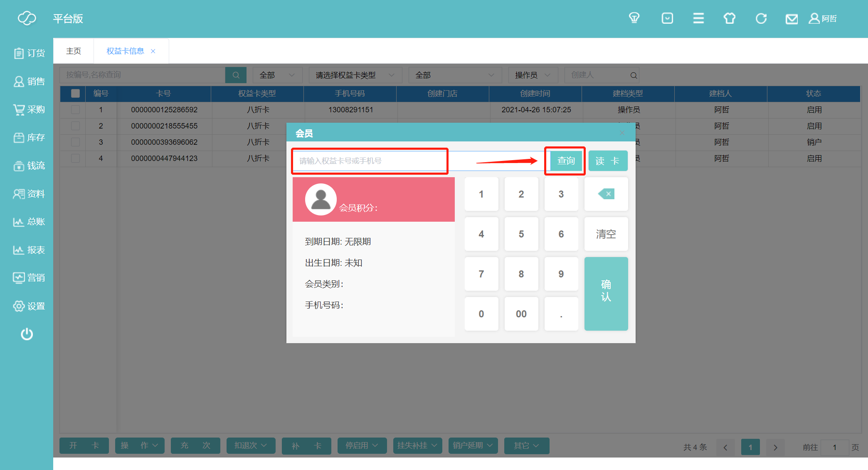Screen dimensions: 868x470
Task: Click the power logout icon in sidebar
Action: pos(27,334)
